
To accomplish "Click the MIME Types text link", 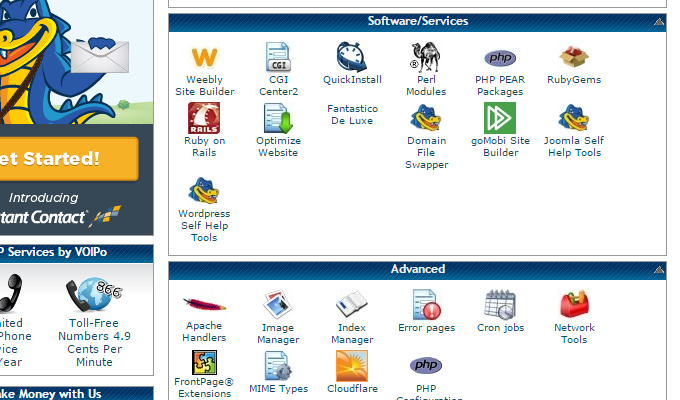I will pyautogui.click(x=278, y=389).
